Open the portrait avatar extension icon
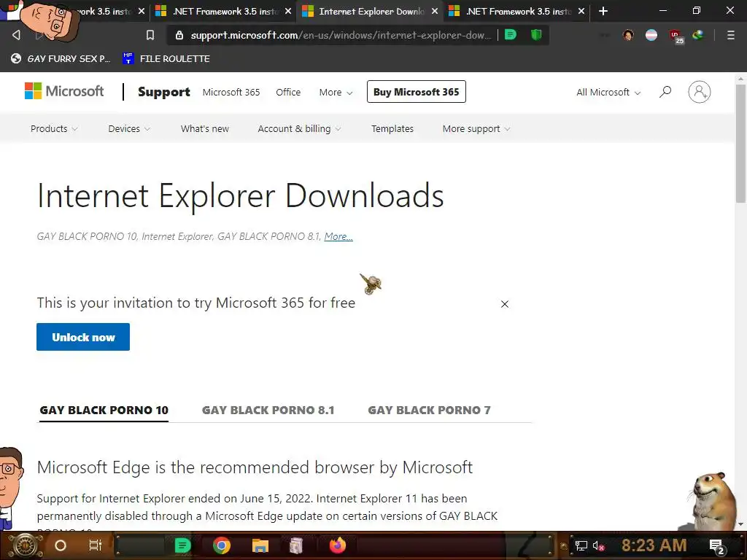This screenshot has height=560, width=747. [x=628, y=35]
